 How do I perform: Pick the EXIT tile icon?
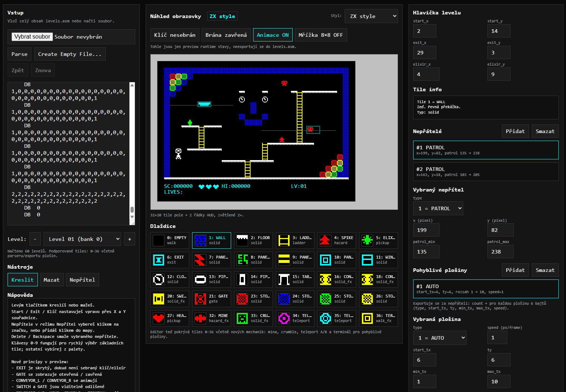click(159, 260)
